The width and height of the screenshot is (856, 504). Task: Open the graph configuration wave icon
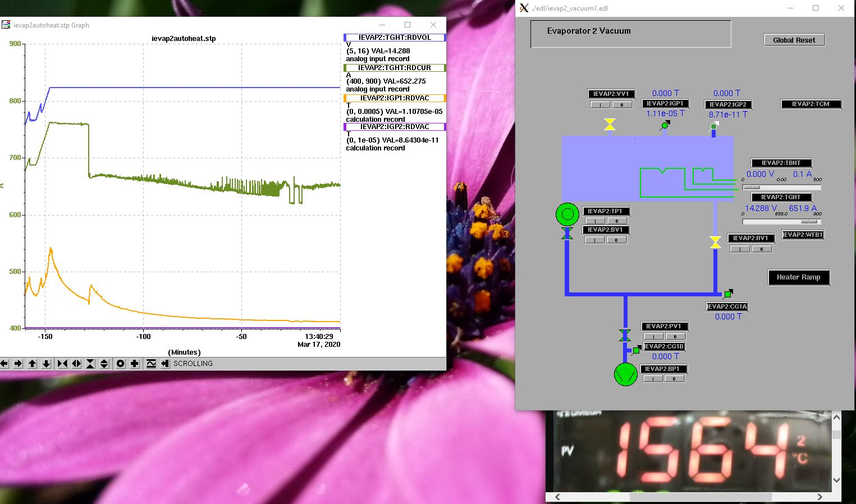click(151, 364)
